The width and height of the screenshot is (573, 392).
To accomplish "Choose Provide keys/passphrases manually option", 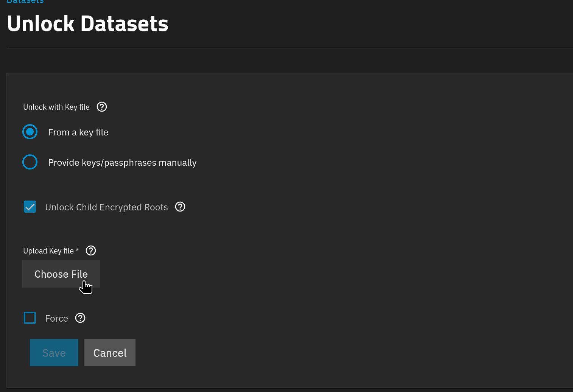I will click(x=30, y=162).
